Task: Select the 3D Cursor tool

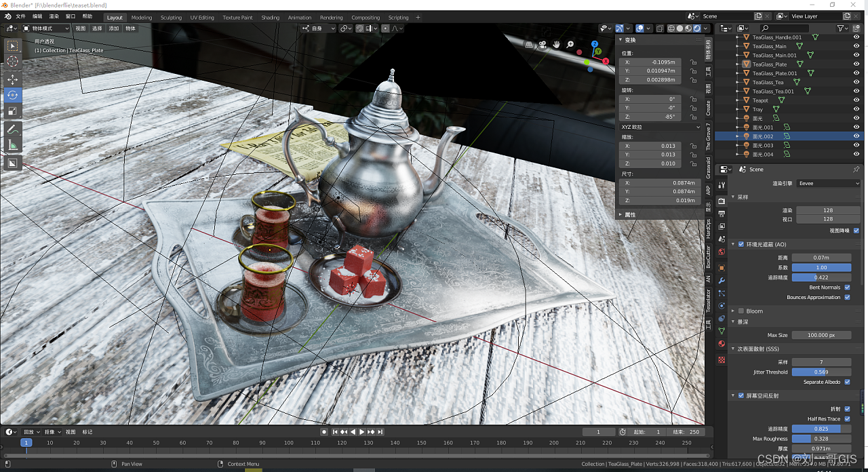Action: click(13, 62)
